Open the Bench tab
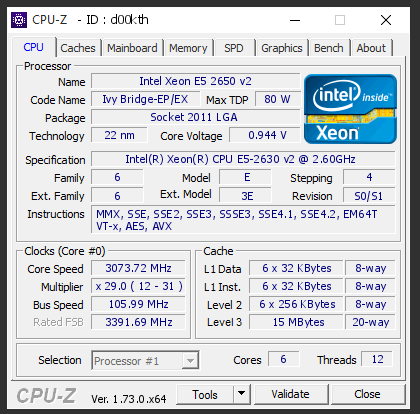The width and height of the screenshot is (420, 414). pyautogui.click(x=329, y=48)
